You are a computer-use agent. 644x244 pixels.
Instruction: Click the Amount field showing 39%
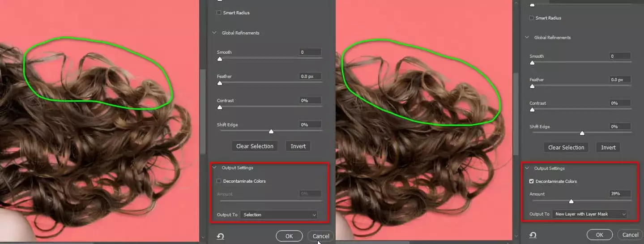coord(620,194)
